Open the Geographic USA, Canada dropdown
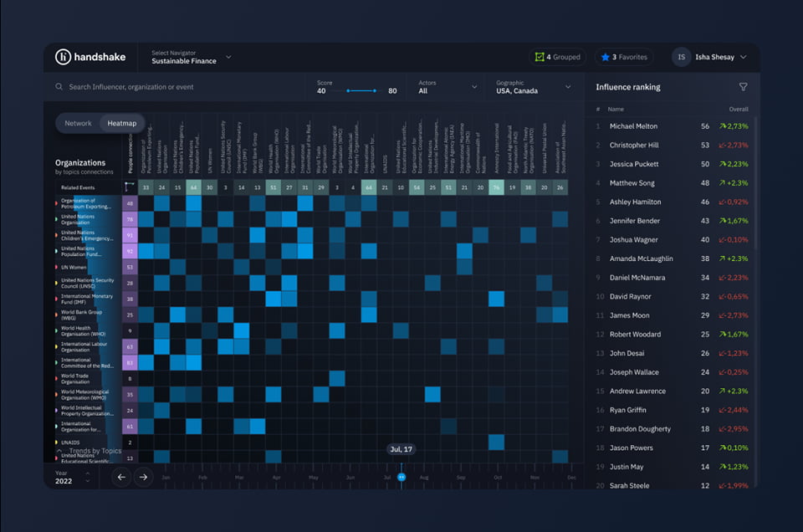The height and width of the screenshot is (532, 803). [x=533, y=87]
